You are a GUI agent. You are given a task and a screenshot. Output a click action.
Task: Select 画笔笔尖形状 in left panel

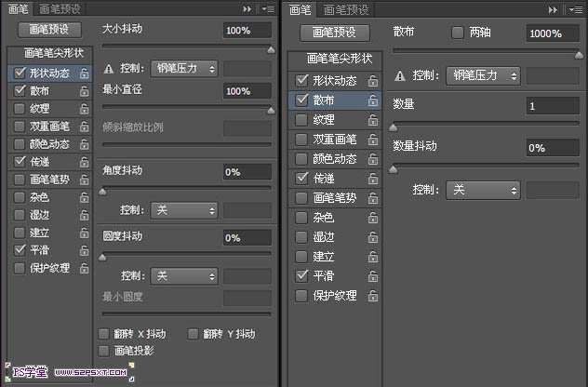click(x=53, y=53)
